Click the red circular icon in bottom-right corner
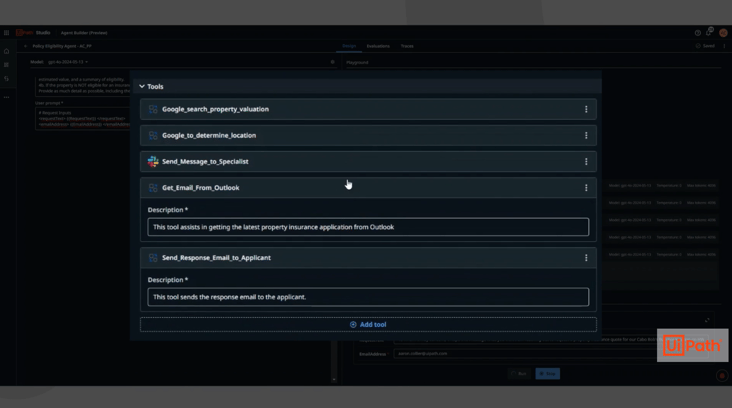The width and height of the screenshot is (732, 408). pos(722,376)
